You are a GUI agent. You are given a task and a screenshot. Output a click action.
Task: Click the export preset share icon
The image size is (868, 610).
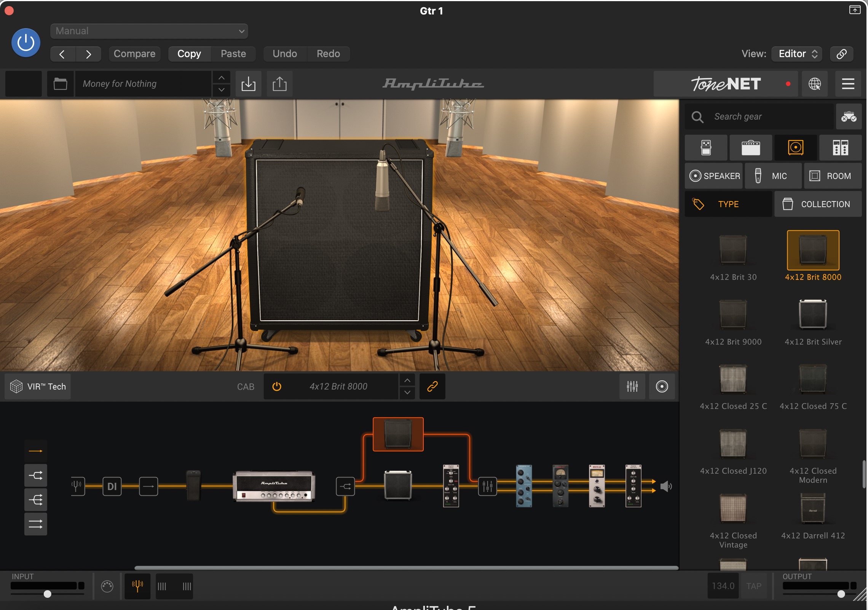[x=279, y=83]
